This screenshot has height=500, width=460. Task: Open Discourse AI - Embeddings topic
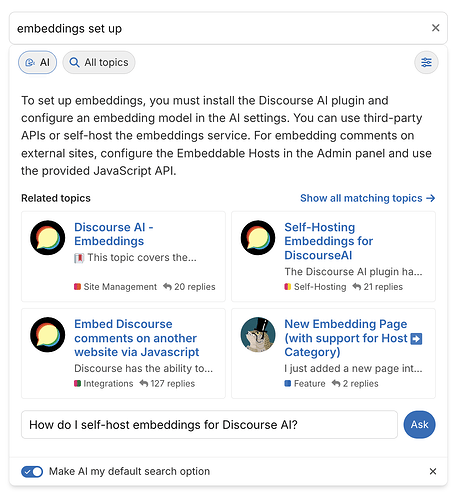tap(113, 234)
